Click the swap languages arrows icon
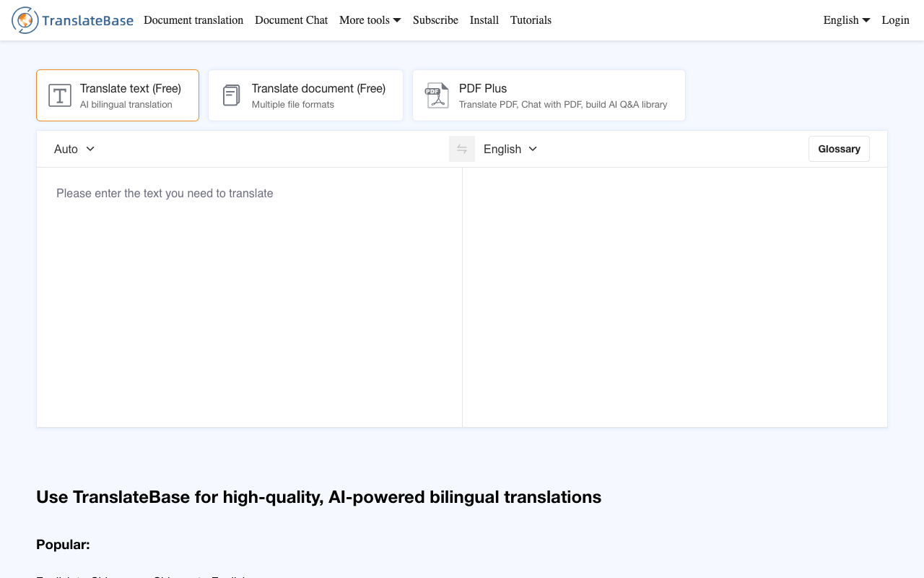This screenshot has width=924, height=578. (x=461, y=149)
